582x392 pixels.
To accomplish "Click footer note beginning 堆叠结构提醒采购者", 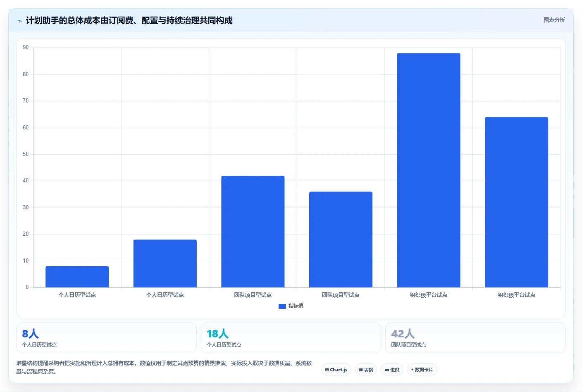I will click(x=164, y=367).
